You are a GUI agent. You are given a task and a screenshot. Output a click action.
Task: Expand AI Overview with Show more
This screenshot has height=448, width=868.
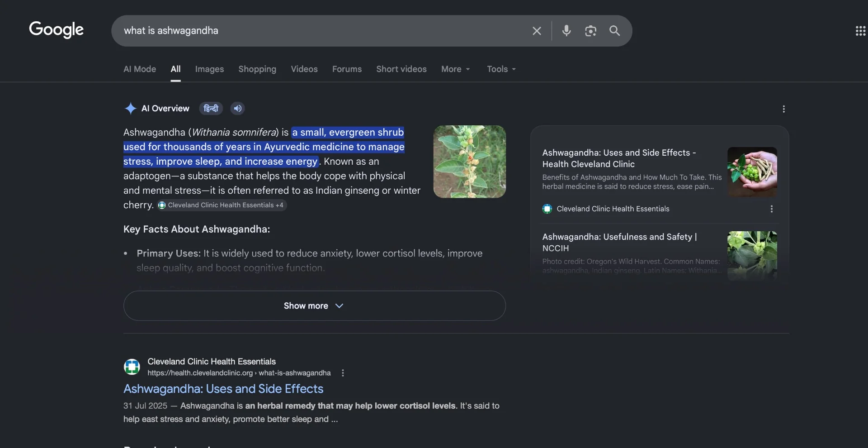pyautogui.click(x=315, y=306)
